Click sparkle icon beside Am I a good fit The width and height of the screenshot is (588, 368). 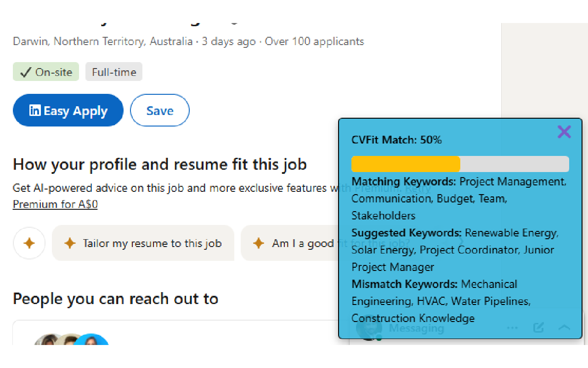(x=259, y=243)
